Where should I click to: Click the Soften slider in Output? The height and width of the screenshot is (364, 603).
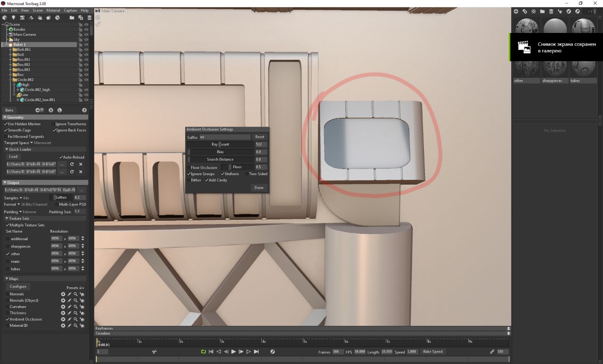(x=61, y=198)
